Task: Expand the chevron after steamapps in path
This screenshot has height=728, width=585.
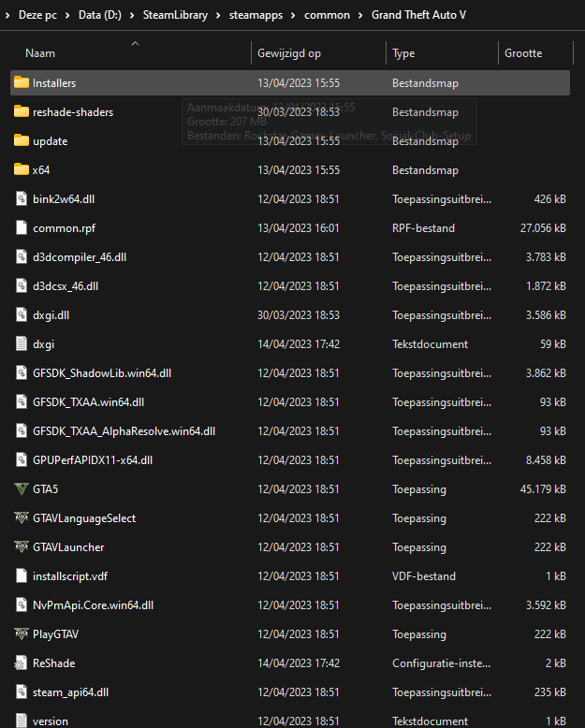Action: click(x=292, y=15)
